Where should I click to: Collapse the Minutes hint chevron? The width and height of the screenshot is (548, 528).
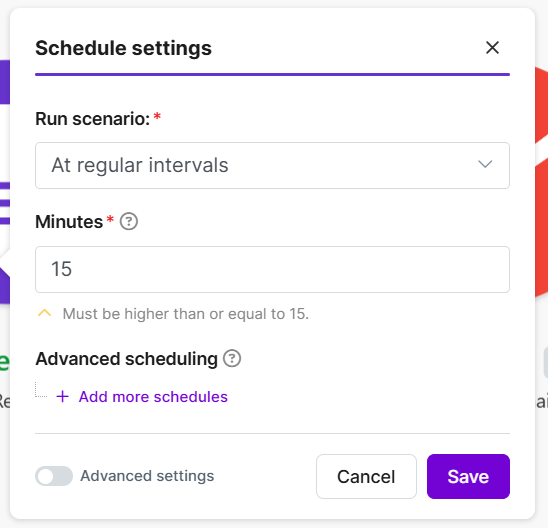coord(44,313)
